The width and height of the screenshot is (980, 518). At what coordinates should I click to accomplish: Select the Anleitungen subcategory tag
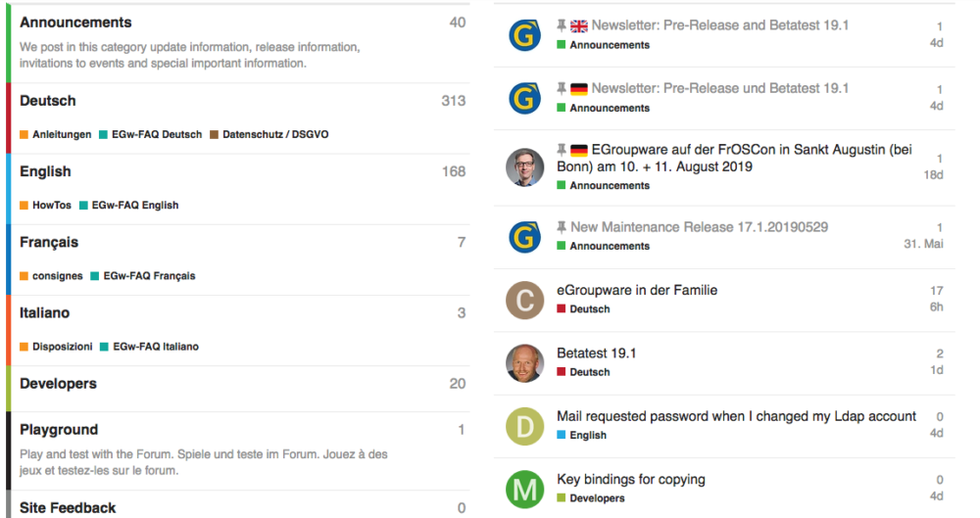(x=62, y=134)
